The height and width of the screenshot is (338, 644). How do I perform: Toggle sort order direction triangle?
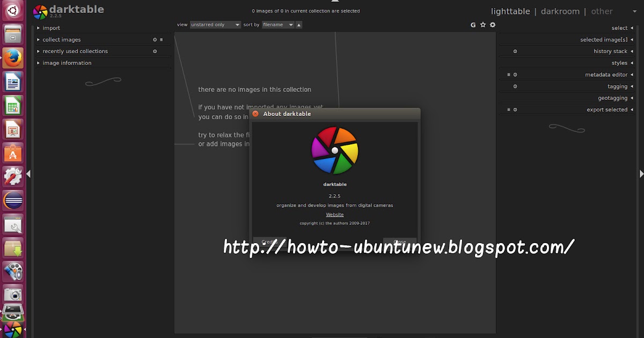click(x=299, y=25)
